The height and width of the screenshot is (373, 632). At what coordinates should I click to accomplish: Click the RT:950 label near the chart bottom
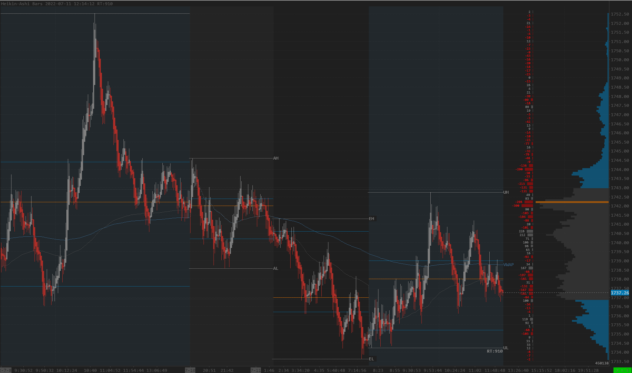point(495,351)
